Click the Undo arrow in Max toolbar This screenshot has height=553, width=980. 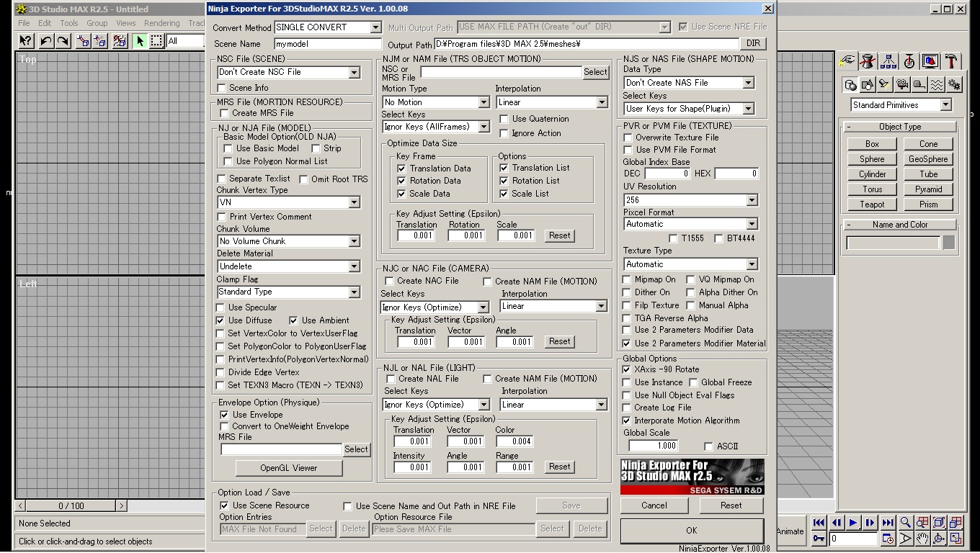pyautogui.click(x=46, y=41)
